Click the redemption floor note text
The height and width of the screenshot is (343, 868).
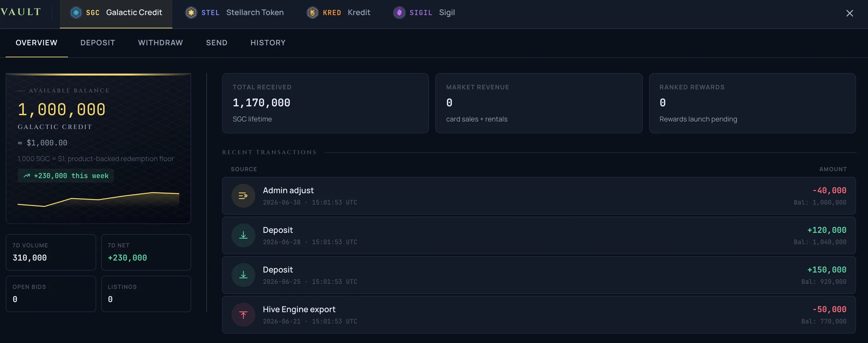click(96, 159)
